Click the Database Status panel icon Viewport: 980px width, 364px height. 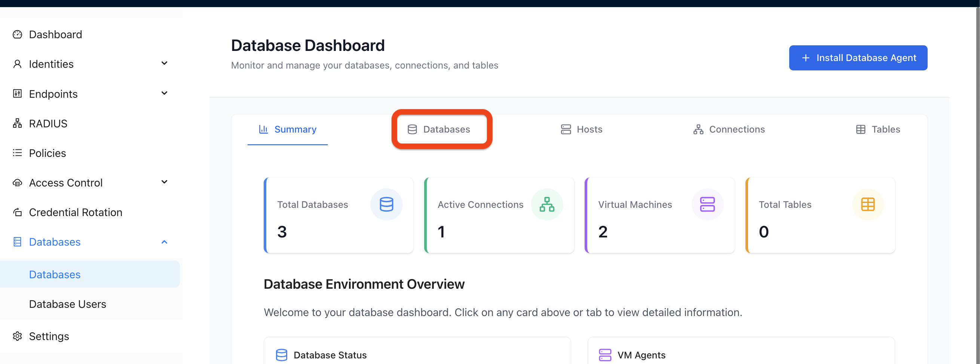coord(282,355)
